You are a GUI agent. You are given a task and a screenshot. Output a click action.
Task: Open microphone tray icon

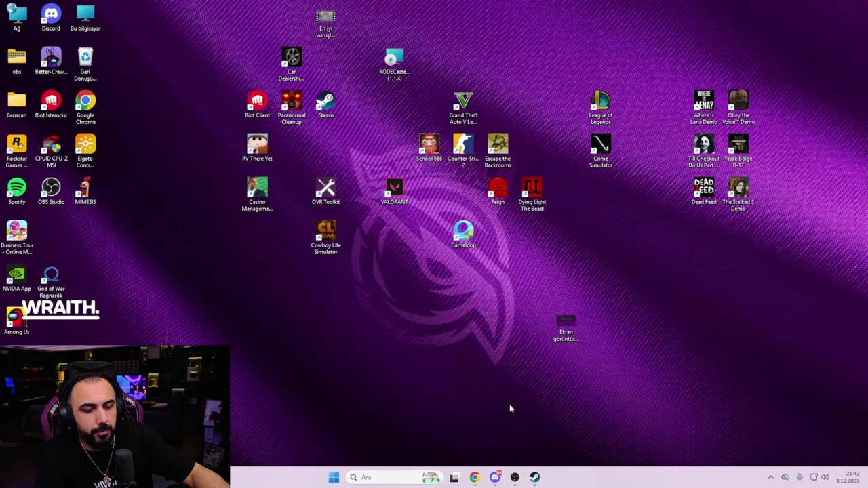(800, 477)
